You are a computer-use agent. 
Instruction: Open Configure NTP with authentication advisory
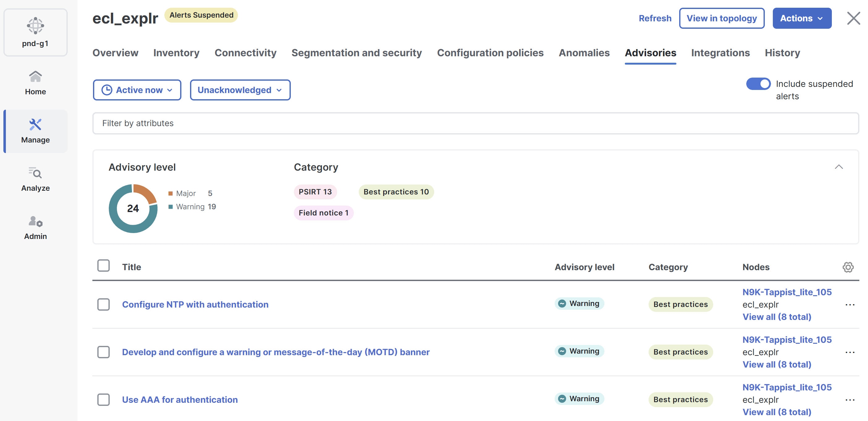coord(195,304)
